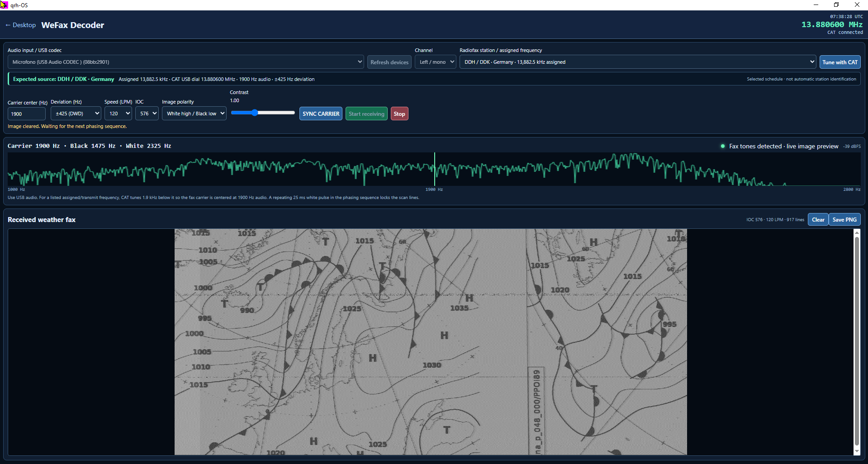Open the Speed LPM 120 dropdown
The image size is (868, 464).
(118, 114)
